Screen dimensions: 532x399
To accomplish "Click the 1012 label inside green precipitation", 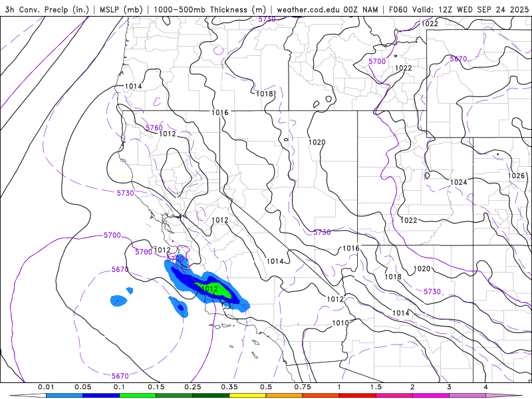I will click(209, 289).
